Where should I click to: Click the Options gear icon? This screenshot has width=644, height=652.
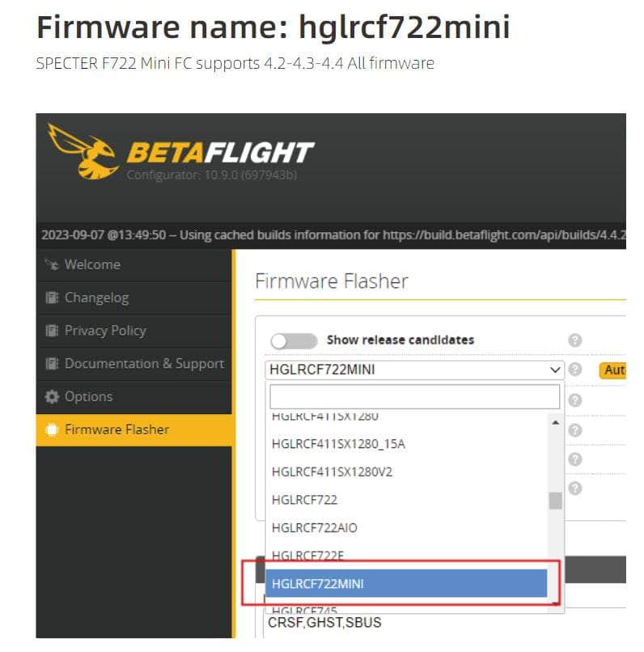click(x=52, y=396)
